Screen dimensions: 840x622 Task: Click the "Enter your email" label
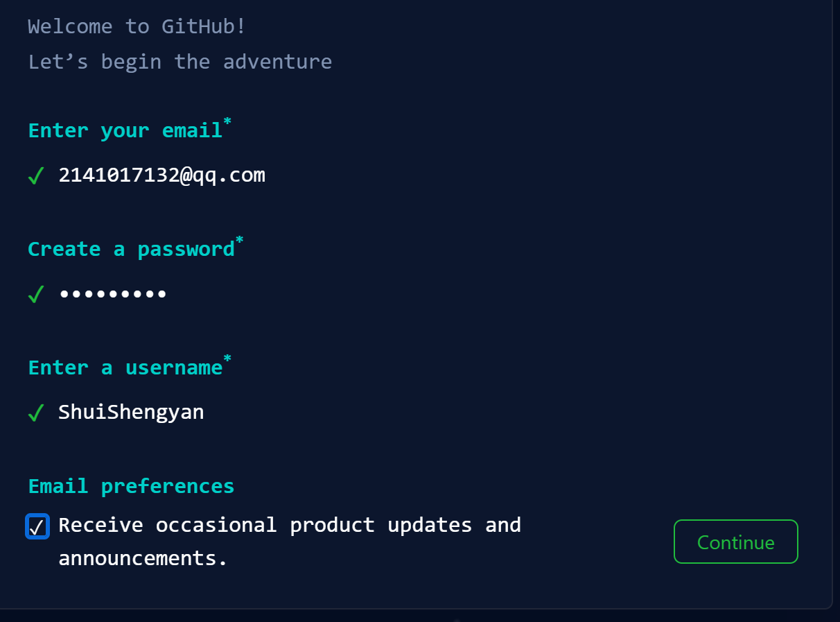click(x=125, y=130)
